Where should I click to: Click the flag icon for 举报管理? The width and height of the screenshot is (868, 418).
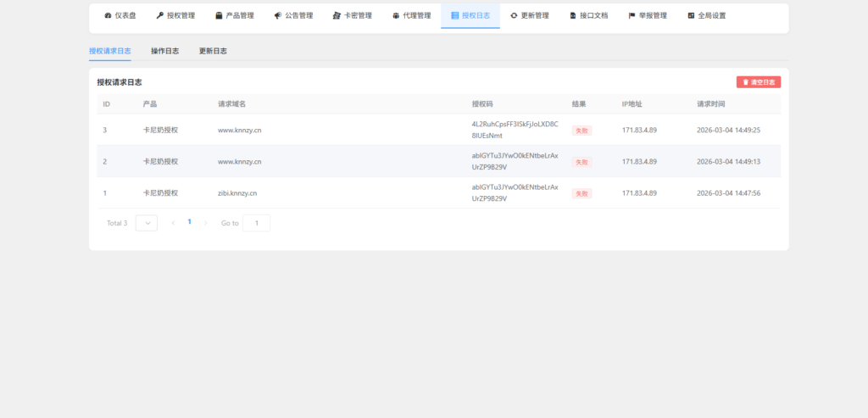(x=632, y=15)
